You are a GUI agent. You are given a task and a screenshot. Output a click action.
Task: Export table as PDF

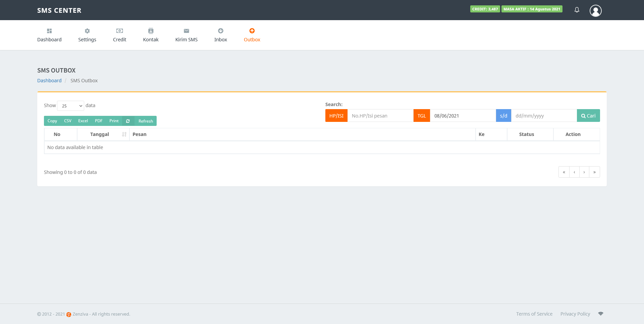[x=99, y=121]
